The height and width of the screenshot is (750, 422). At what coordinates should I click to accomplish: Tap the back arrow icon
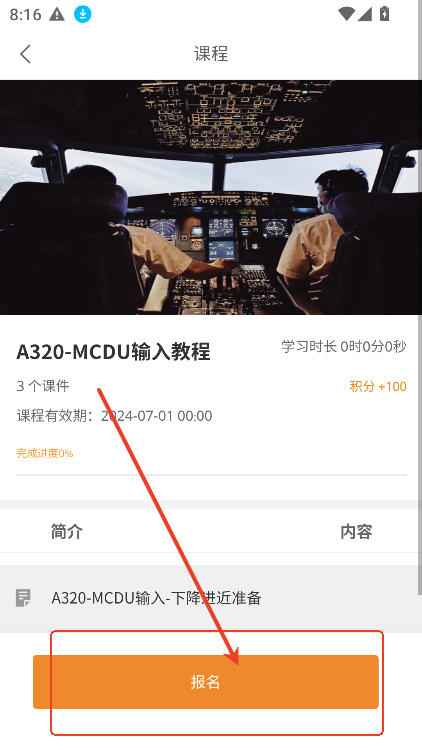click(25, 54)
